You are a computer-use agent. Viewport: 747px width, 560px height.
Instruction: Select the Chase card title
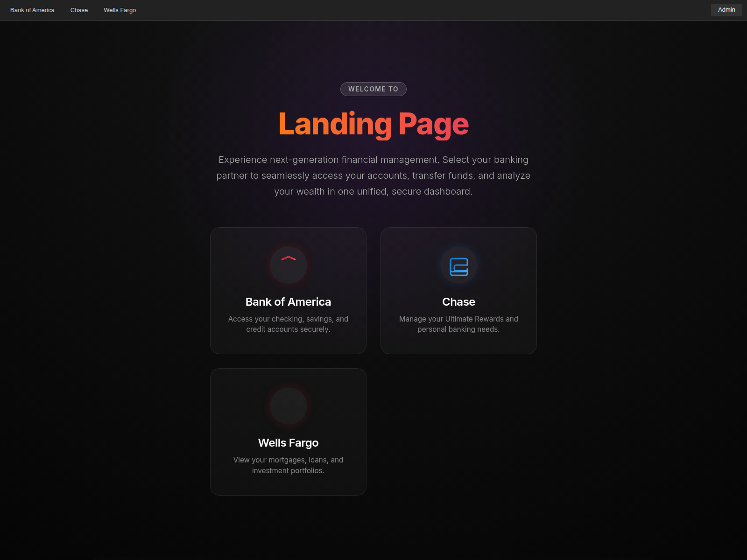pos(458,302)
